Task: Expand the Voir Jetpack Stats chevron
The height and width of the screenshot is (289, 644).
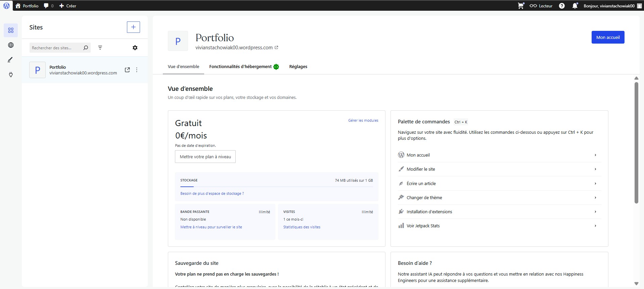Action: click(x=595, y=226)
